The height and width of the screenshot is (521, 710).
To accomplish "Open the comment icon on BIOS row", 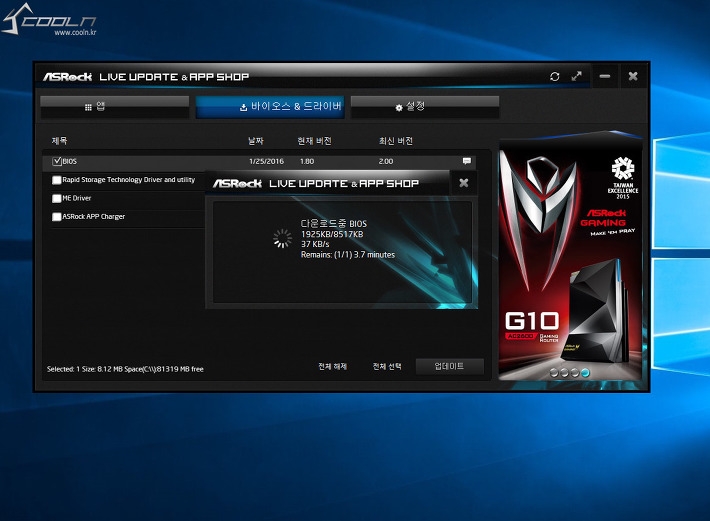I will [467, 161].
